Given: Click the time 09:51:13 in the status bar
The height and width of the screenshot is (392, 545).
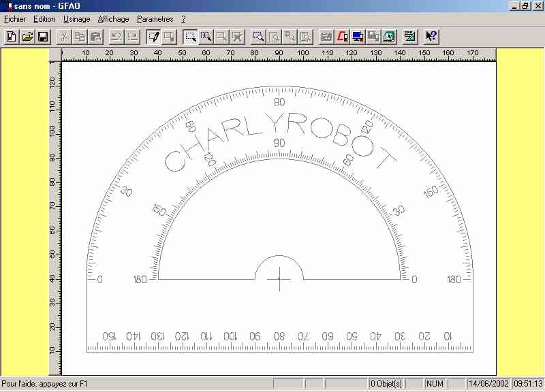Looking at the screenshot, I should click(x=529, y=384).
